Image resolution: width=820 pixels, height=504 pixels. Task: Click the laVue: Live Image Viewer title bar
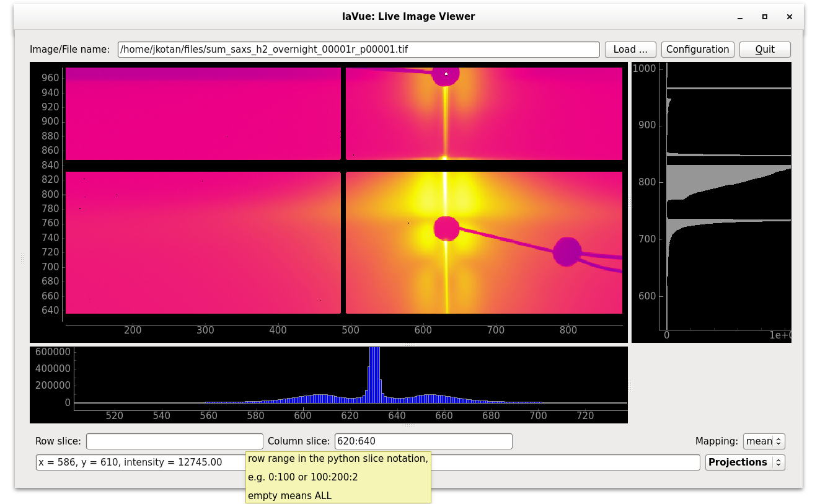click(x=408, y=17)
